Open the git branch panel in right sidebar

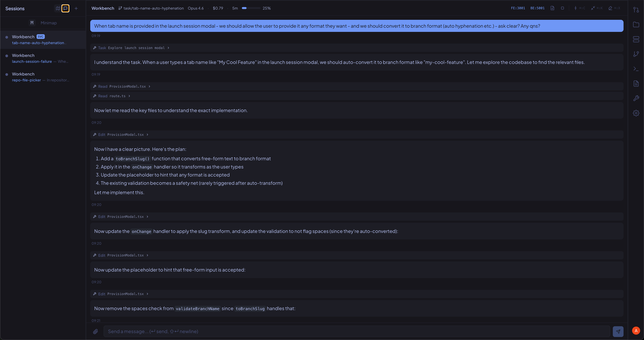click(x=636, y=54)
